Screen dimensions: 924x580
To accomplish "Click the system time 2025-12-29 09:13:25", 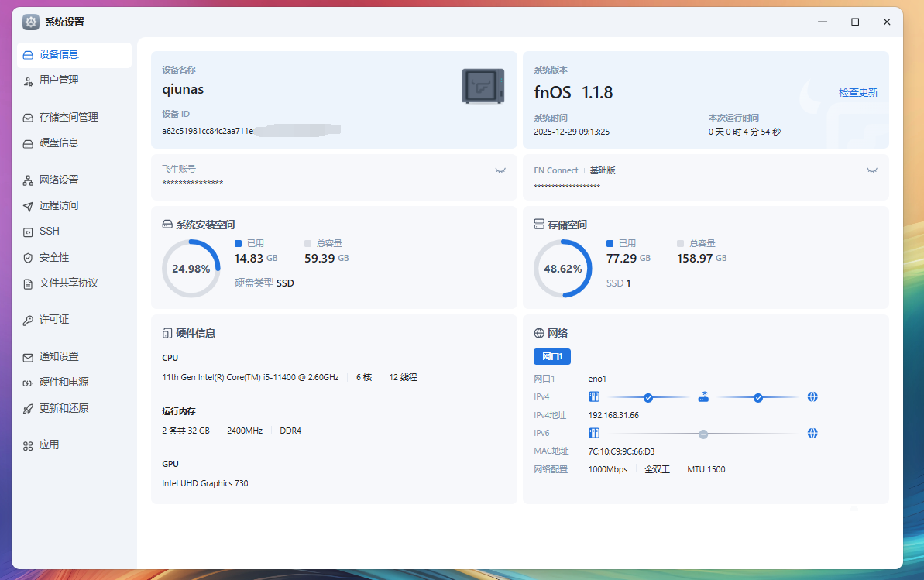I will 572,132.
